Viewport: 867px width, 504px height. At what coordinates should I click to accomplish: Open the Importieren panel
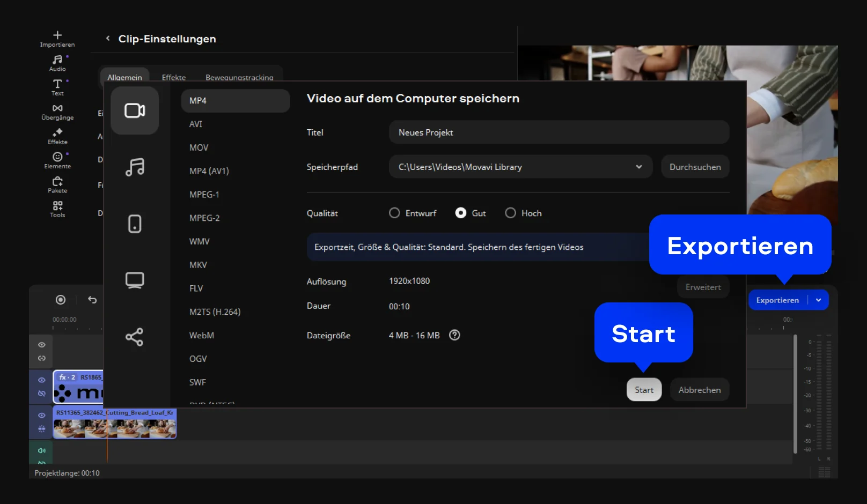[57, 39]
